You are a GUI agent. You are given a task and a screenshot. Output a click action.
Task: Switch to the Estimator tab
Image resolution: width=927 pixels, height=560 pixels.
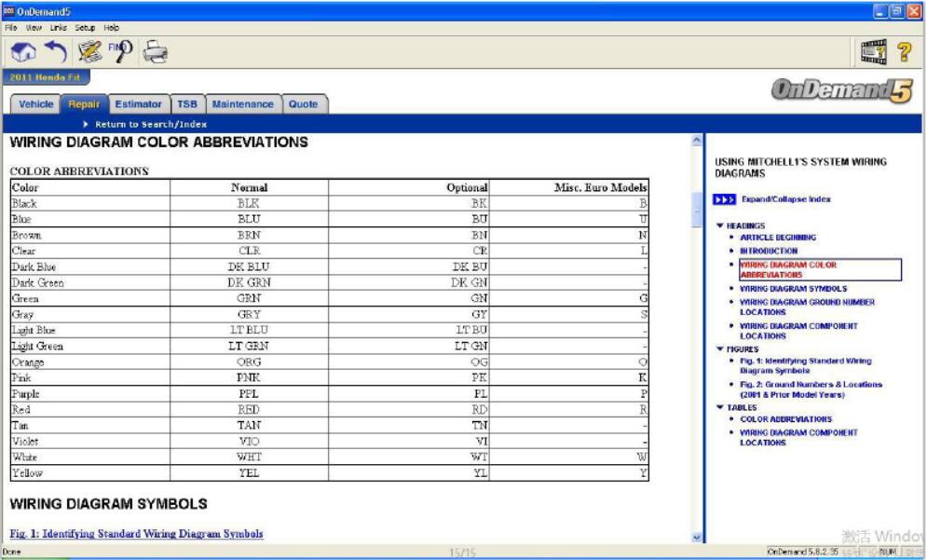point(138,104)
